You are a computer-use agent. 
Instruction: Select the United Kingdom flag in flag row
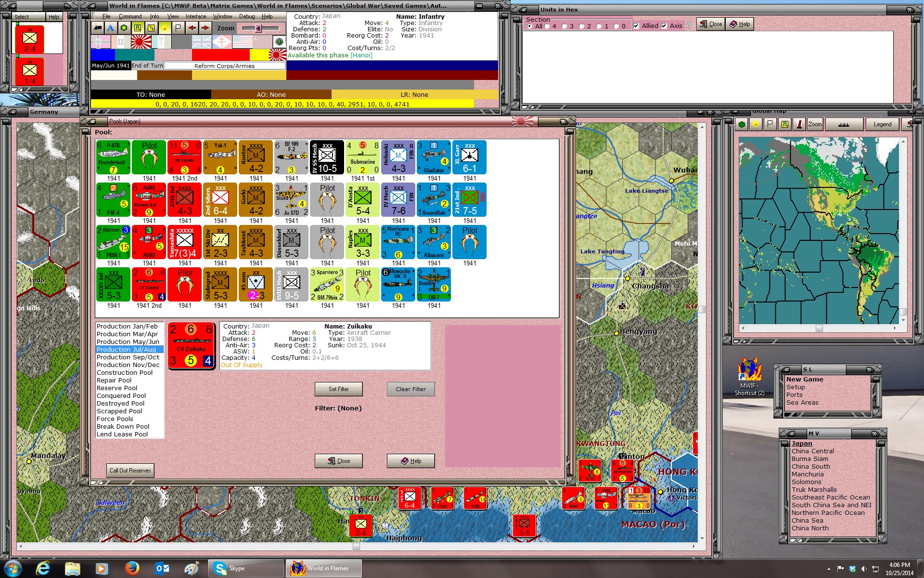pyautogui.click(x=202, y=42)
